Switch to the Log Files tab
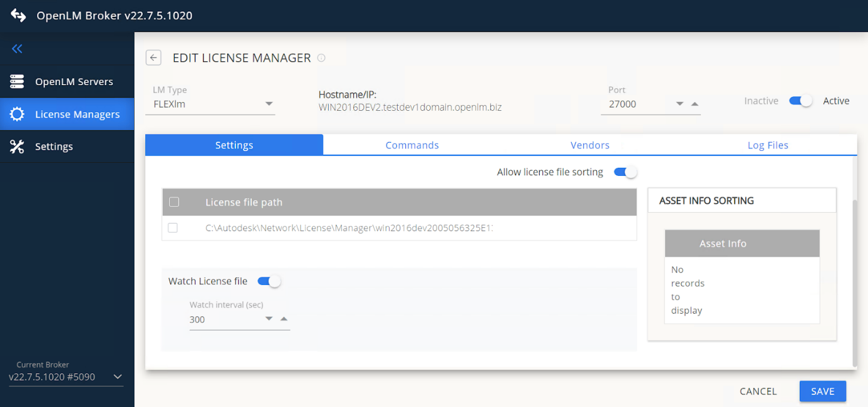868x407 pixels. click(x=768, y=145)
